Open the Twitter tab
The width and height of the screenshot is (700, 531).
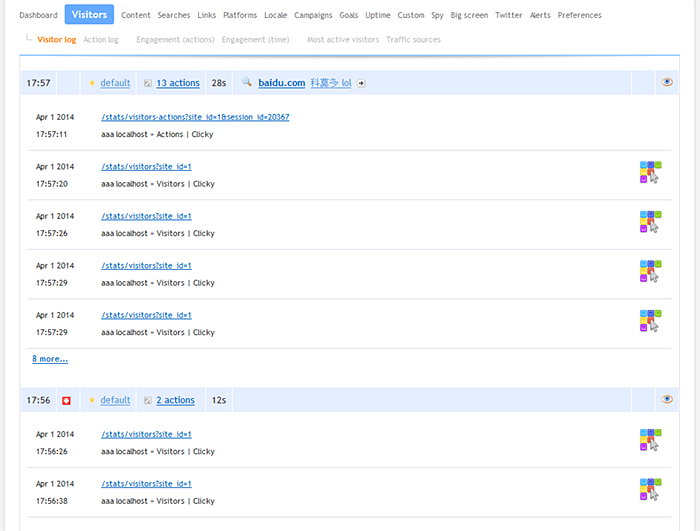(508, 15)
